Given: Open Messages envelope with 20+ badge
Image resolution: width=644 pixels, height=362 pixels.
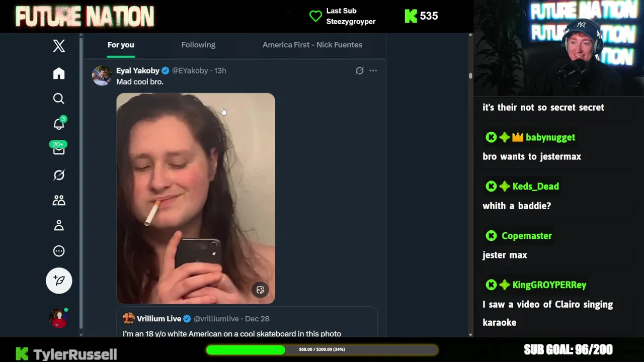Looking at the screenshot, I should [x=58, y=148].
